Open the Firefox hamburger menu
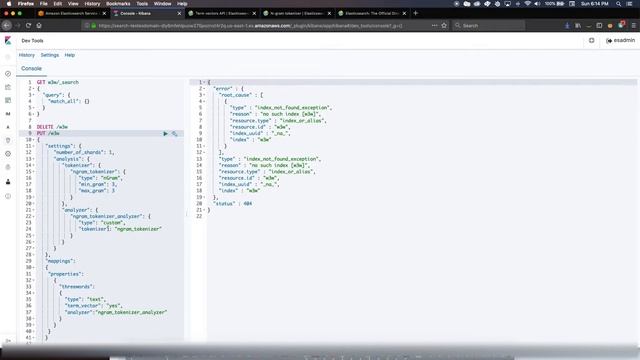The width and height of the screenshot is (640, 360). coord(633,25)
